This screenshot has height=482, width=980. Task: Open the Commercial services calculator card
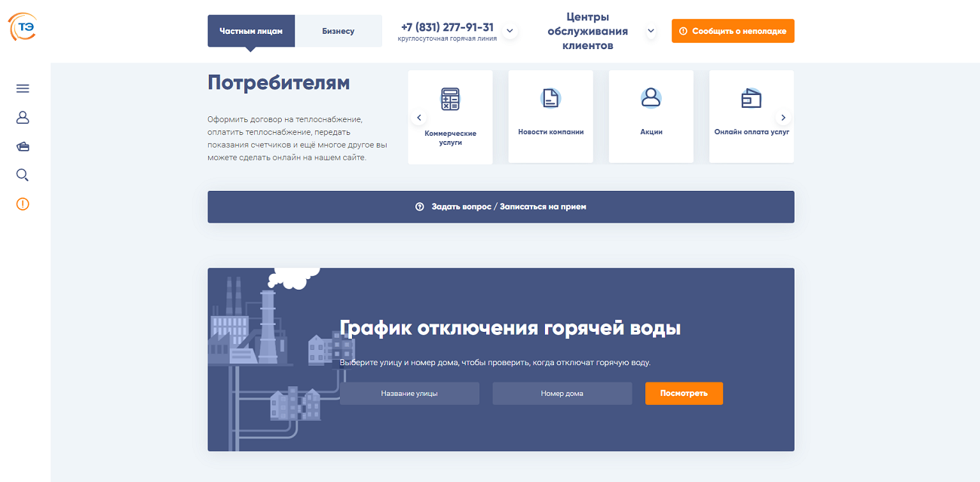[450, 117]
